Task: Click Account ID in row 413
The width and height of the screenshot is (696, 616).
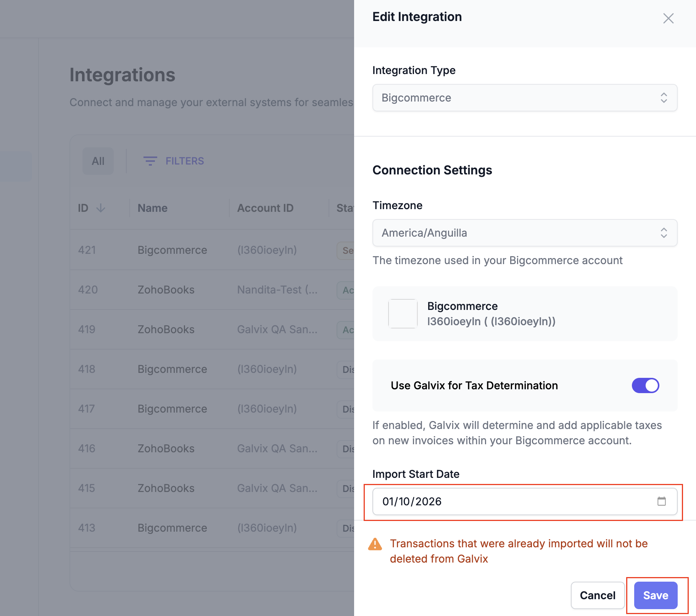Action: coord(267,528)
